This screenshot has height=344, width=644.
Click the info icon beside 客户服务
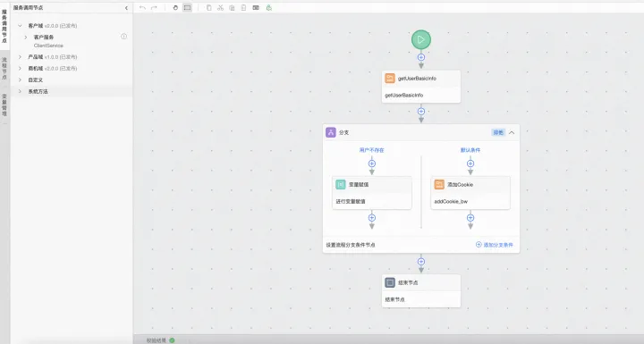(123, 37)
